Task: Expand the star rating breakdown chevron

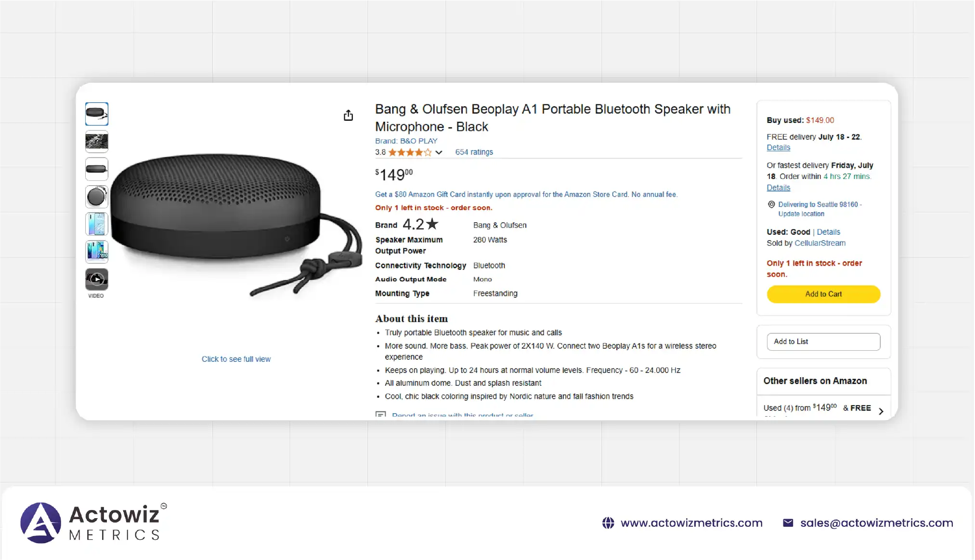Action: click(439, 153)
